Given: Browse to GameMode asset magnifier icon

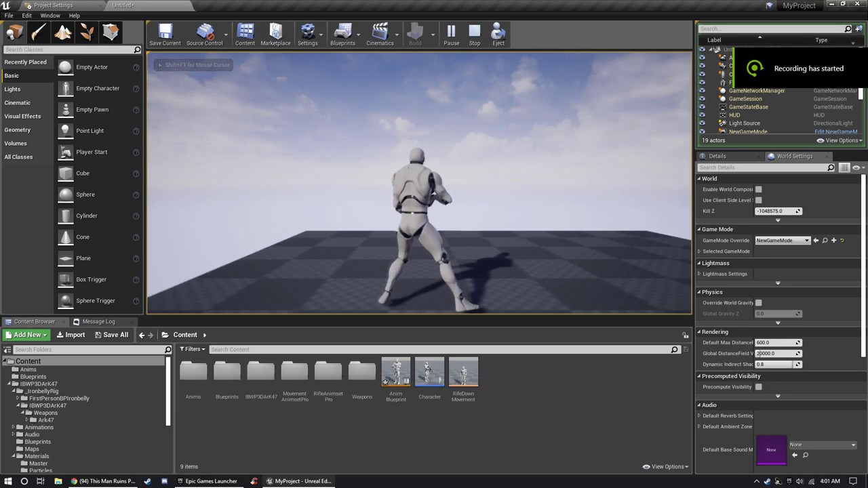Looking at the screenshot, I should [825, 241].
